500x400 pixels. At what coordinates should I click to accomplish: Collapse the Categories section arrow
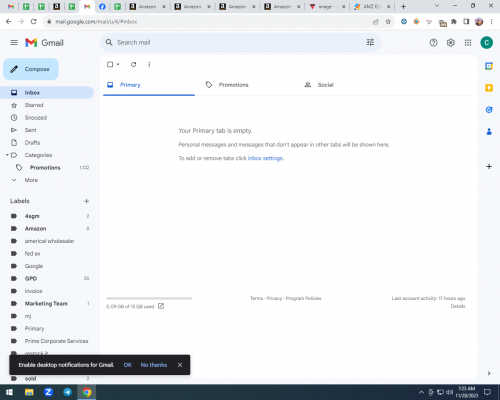coord(7,155)
